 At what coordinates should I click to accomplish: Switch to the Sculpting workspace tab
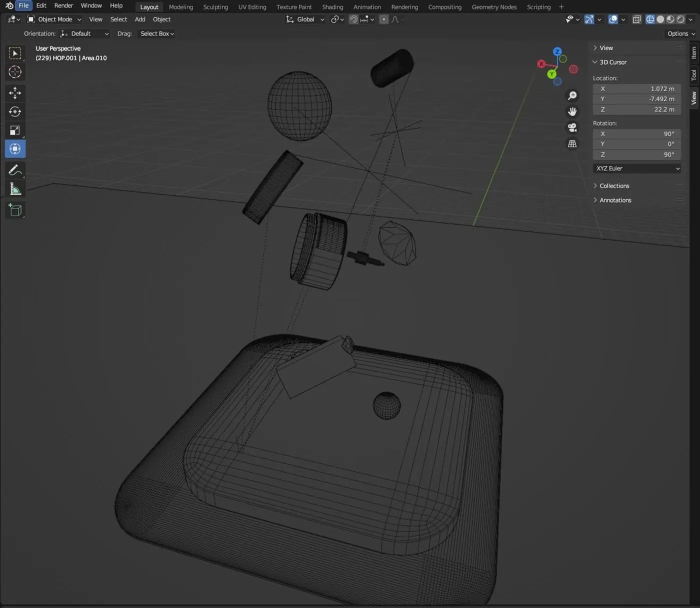(215, 7)
